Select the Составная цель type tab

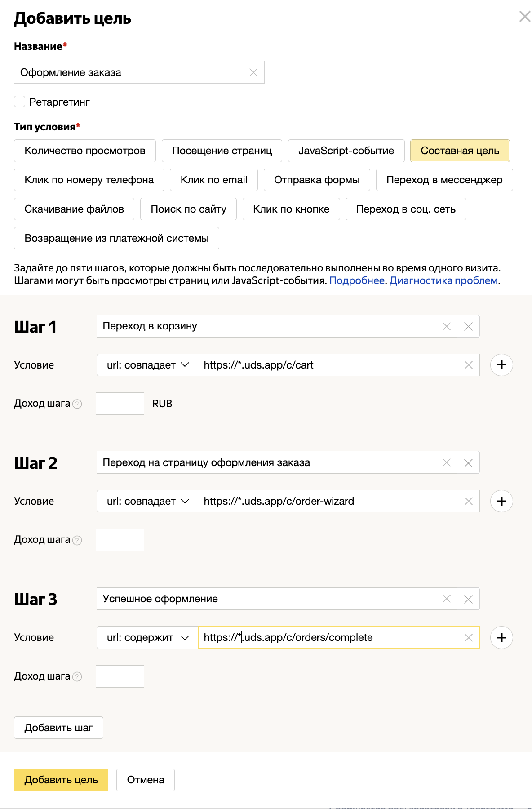pyautogui.click(x=460, y=151)
